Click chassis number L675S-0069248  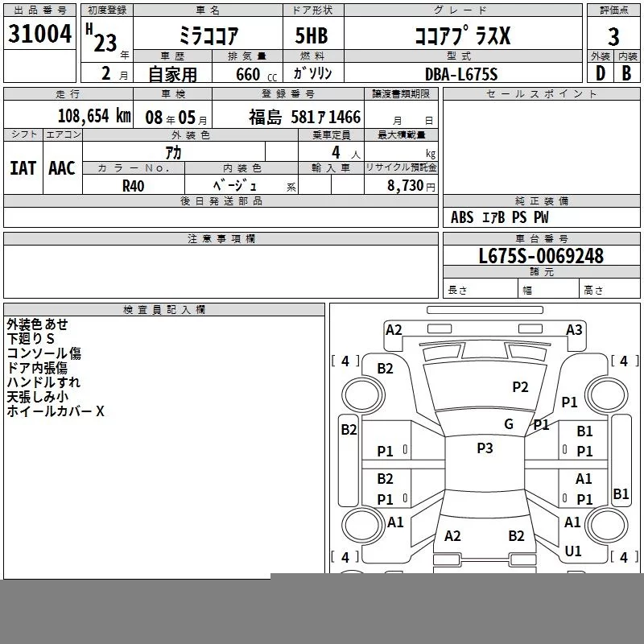coord(541,256)
